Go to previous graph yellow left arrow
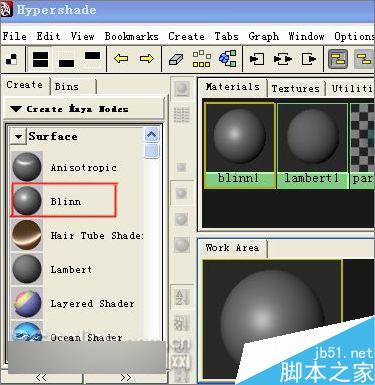 (x=121, y=59)
